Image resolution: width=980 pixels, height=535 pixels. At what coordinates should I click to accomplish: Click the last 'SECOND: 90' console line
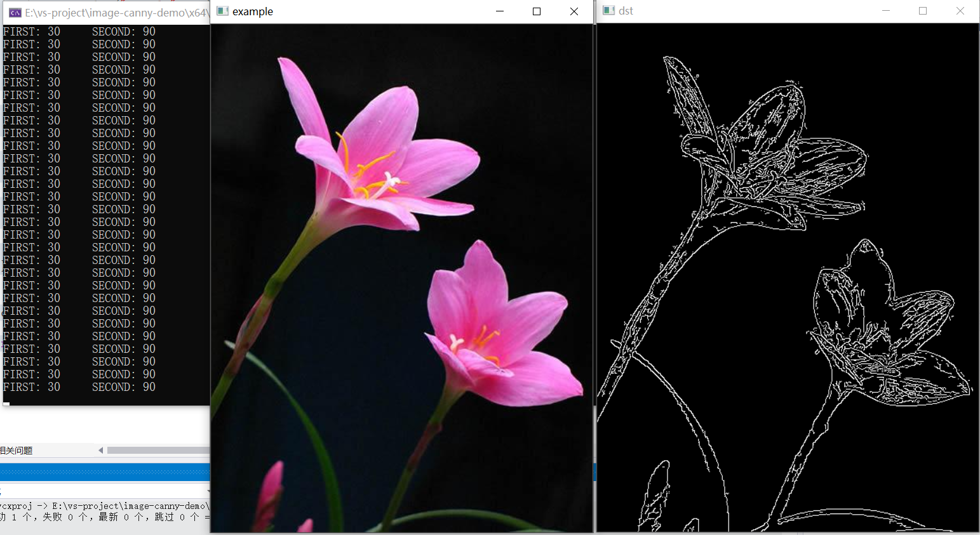click(124, 386)
